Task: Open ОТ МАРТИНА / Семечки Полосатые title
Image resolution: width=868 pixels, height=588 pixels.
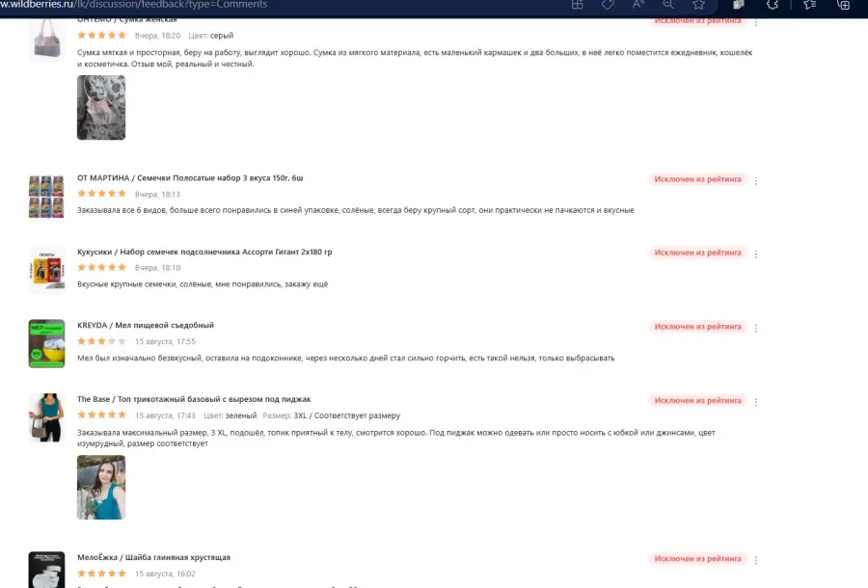Action: click(x=190, y=178)
